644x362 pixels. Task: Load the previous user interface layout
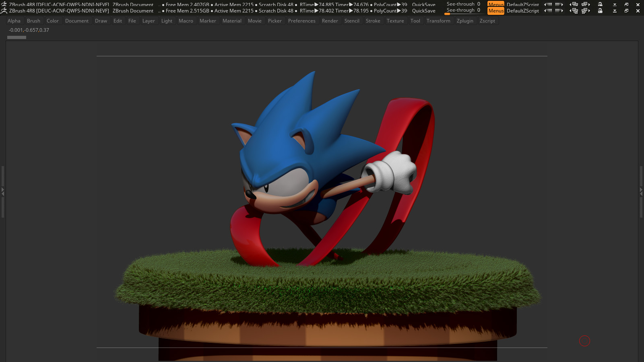[574, 11]
